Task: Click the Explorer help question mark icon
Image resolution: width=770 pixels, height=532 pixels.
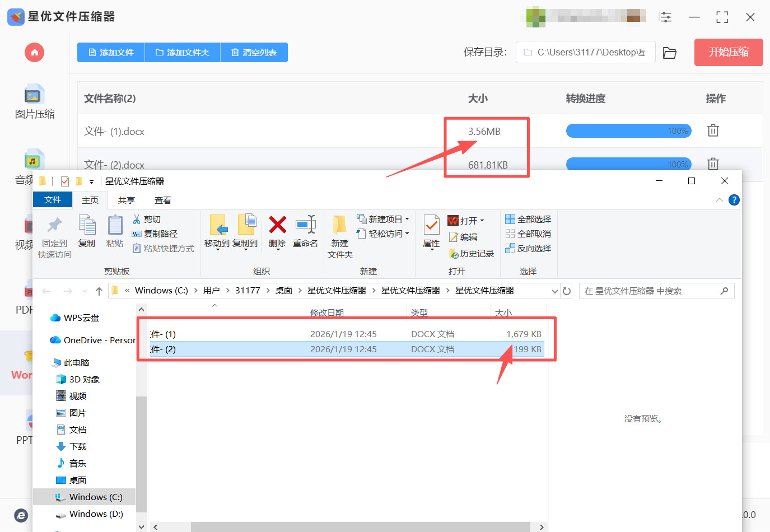Action: point(734,200)
